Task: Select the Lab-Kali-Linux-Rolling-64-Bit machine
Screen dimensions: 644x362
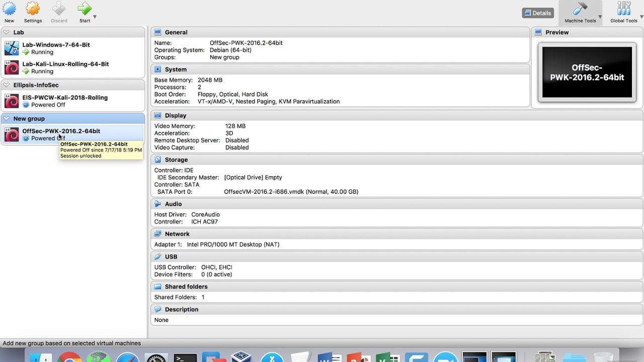Action: pos(73,67)
